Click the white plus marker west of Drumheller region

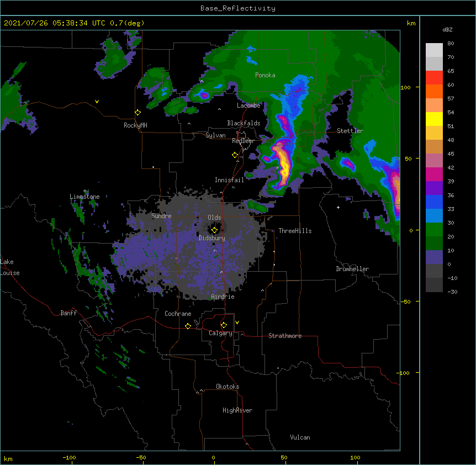[x=338, y=207]
